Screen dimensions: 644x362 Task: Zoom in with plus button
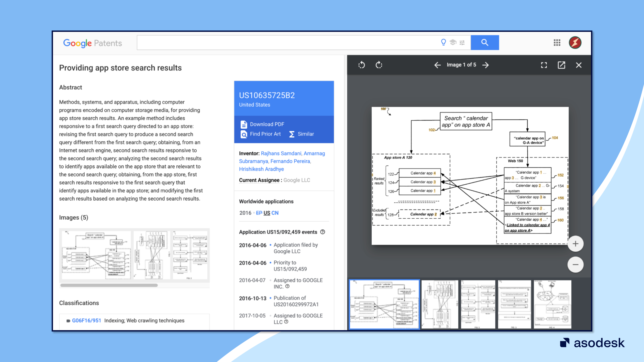coord(575,244)
